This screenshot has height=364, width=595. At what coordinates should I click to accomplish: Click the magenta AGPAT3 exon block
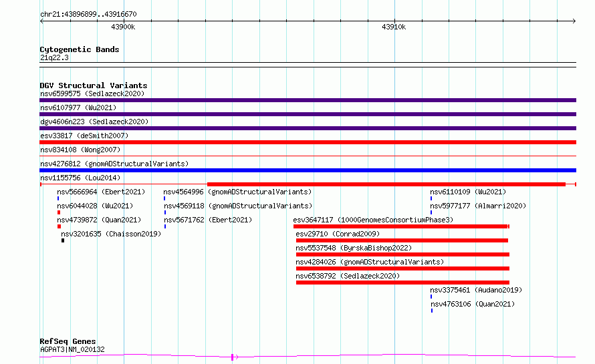click(x=232, y=357)
